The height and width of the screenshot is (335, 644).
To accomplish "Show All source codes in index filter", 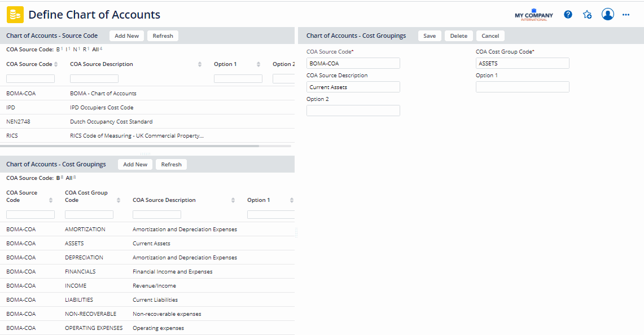I will pyautogui.click(x=95, y=50).
